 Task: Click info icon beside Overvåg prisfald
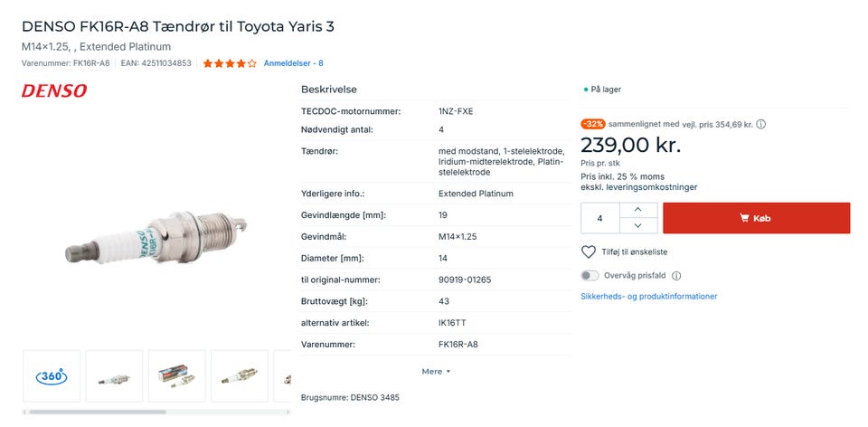pos(676,276)
